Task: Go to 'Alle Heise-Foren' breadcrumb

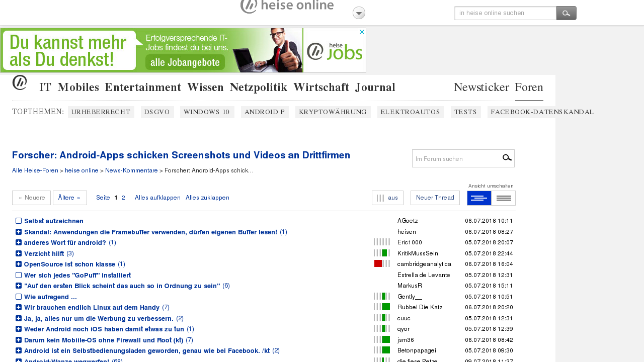Action: [x=35, y=170]
